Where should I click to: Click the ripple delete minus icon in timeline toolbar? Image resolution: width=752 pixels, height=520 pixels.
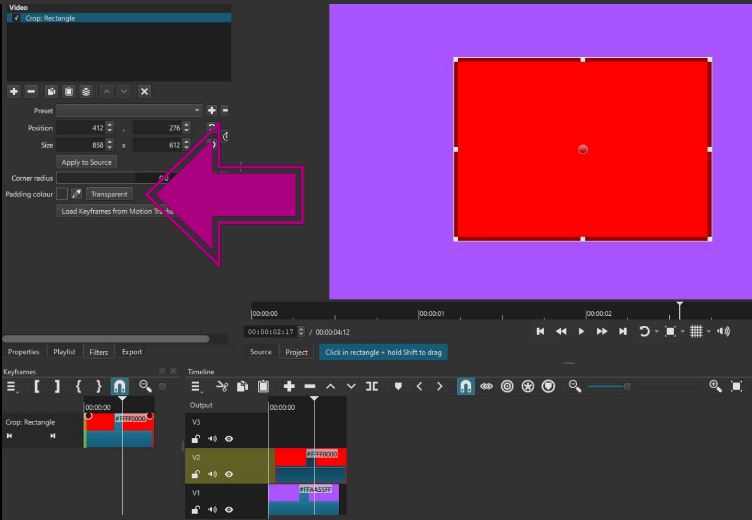pos(310,386)
